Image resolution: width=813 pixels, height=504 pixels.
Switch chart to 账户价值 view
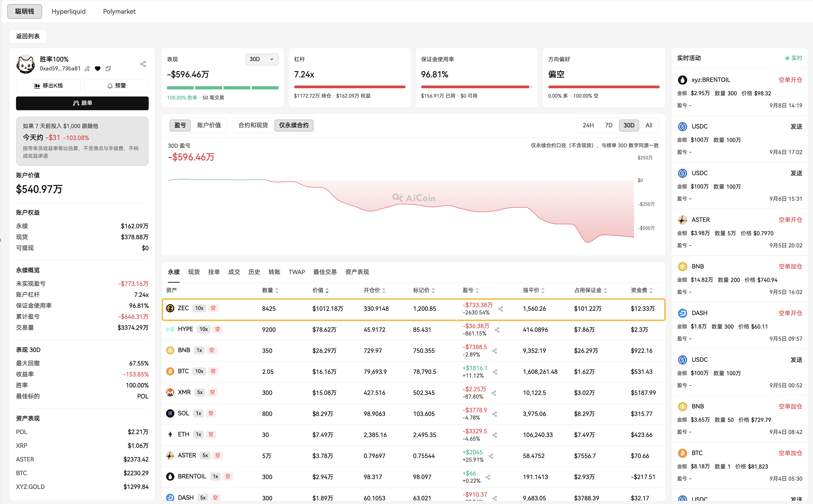209,125
